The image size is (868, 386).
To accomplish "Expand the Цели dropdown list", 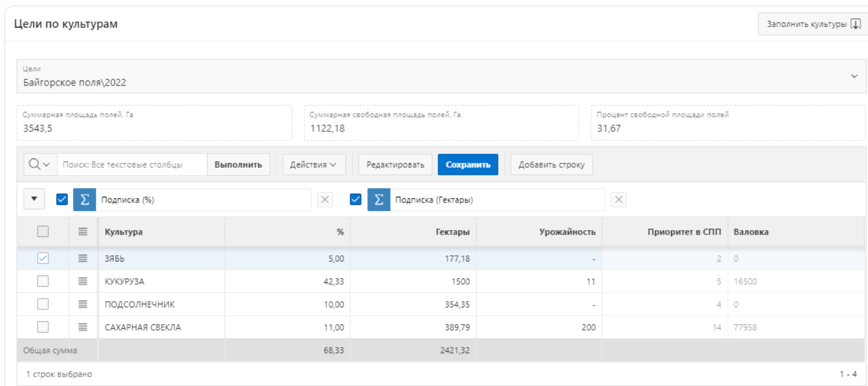I will 854,76.
